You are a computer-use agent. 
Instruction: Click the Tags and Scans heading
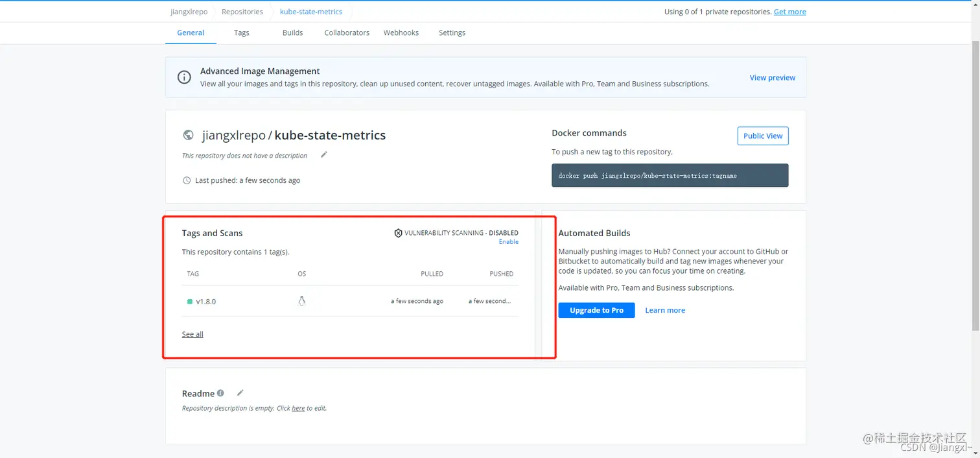[212, 233]
